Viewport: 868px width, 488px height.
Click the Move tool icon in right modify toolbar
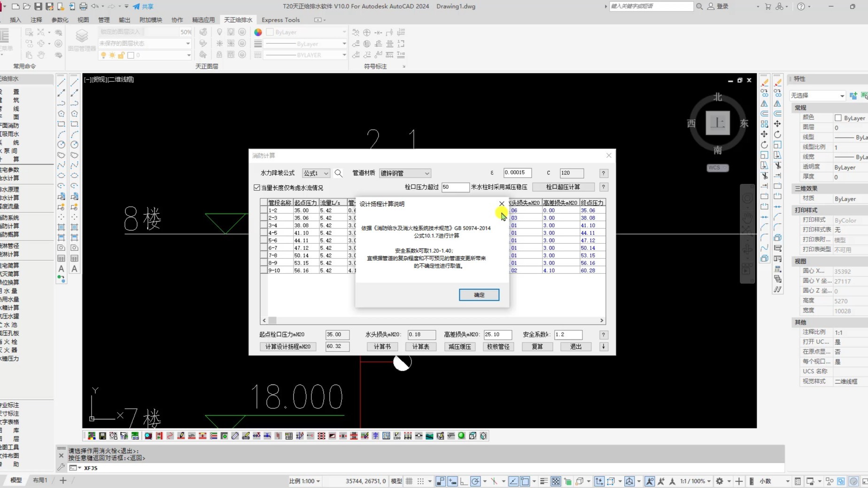[x=777, y=124]
